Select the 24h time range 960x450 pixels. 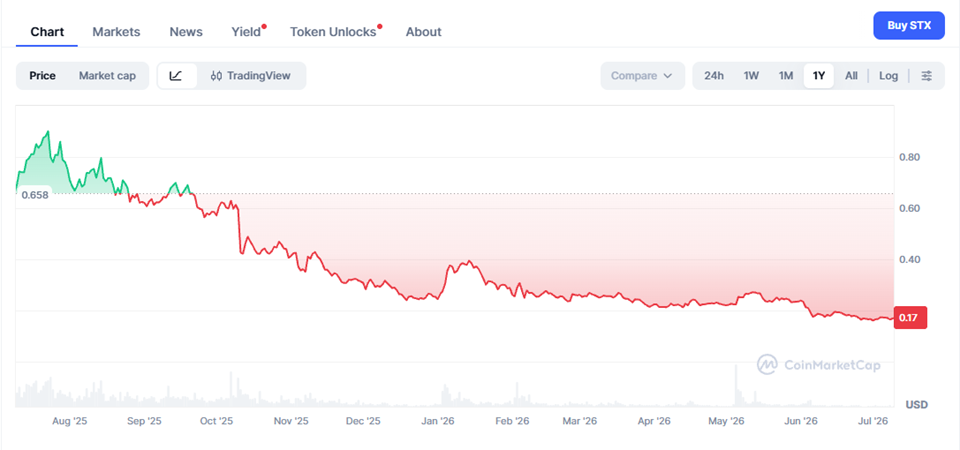pos(714,76)
